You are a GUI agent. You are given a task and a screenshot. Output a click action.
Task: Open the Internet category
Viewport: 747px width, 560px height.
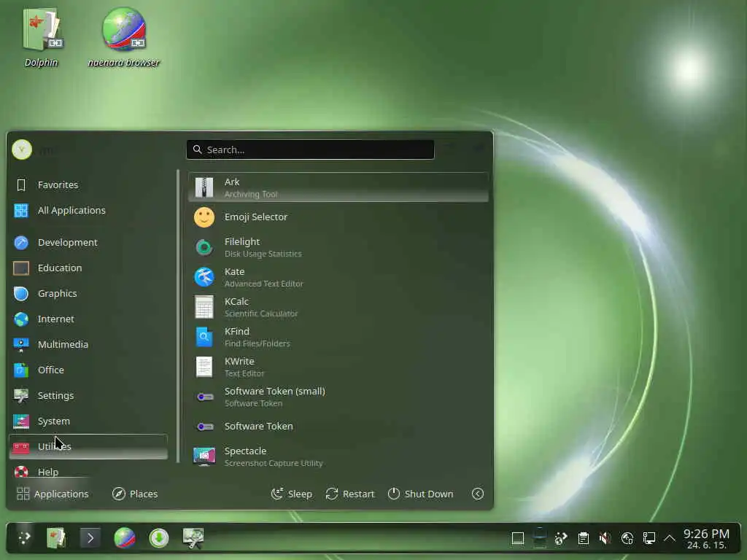[x=88, y=319]
